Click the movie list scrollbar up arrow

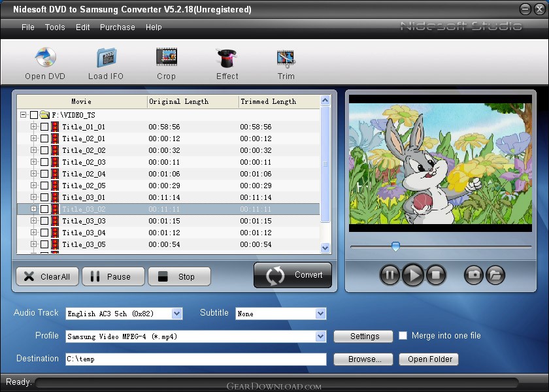325,101
